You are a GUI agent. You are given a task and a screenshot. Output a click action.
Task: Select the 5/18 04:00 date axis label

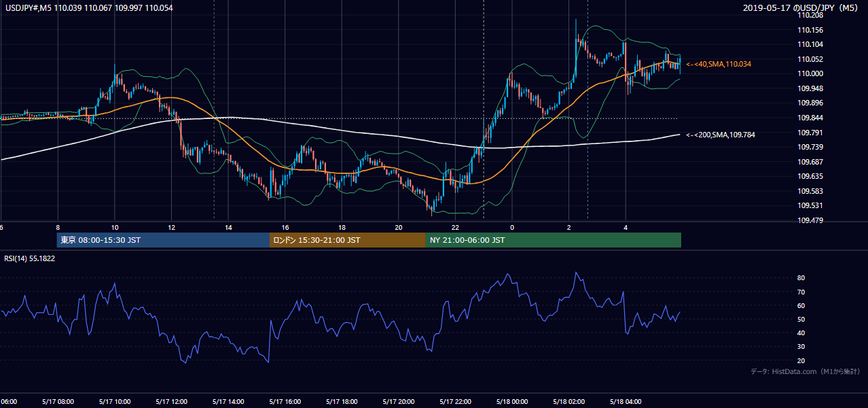[626, 402]
